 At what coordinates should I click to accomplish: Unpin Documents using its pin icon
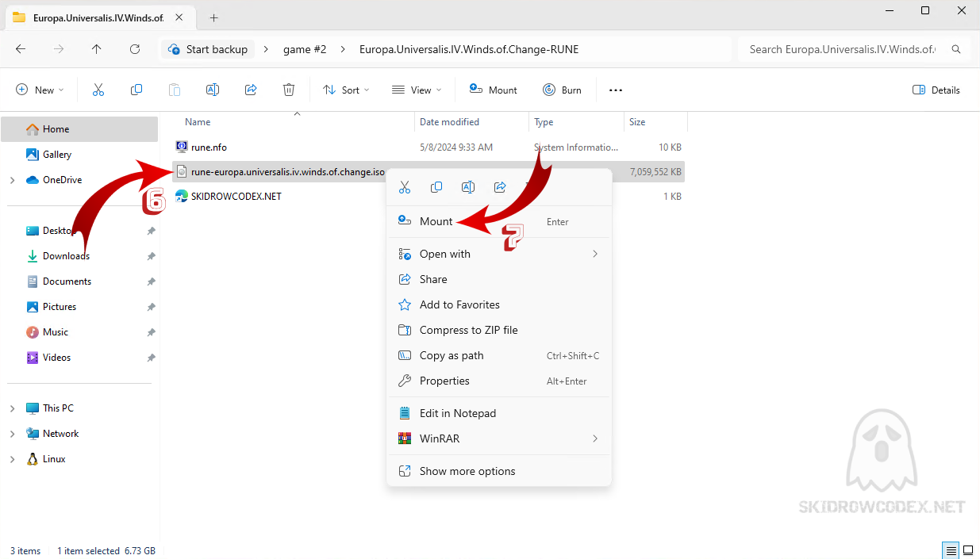(x=151, y=281)
